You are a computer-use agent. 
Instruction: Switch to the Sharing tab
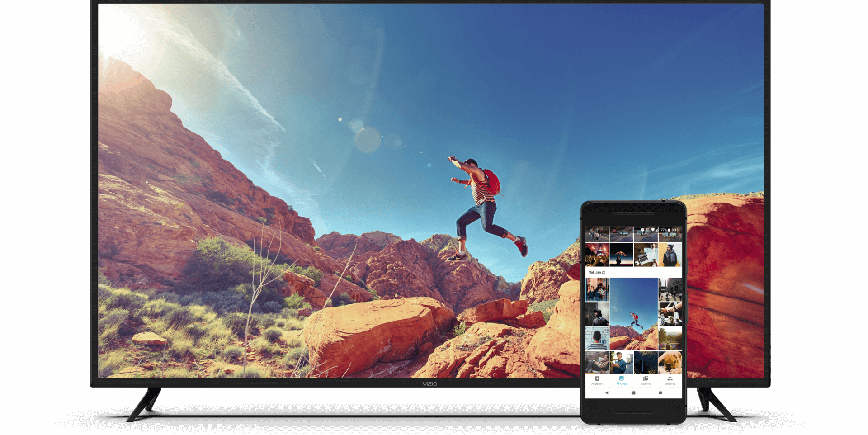[x=670, y=381]
